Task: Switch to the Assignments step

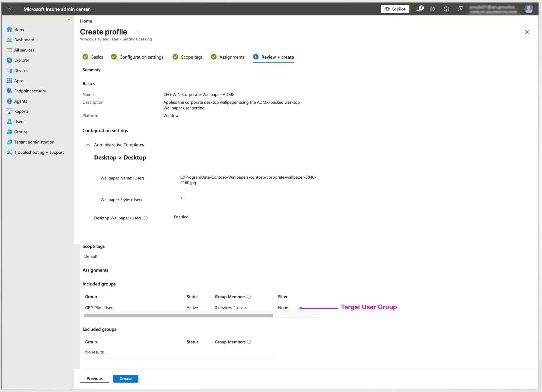Action: (x=228, y=57)
